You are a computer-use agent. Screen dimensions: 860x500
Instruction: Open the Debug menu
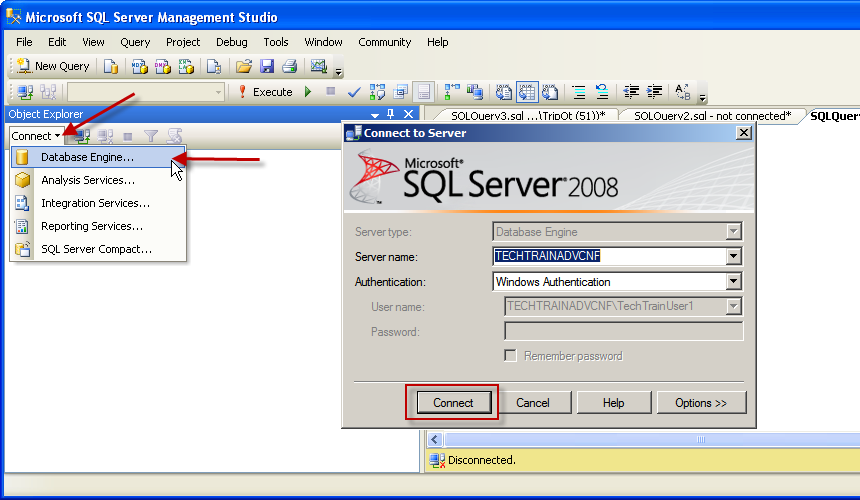tap(231, 42)
